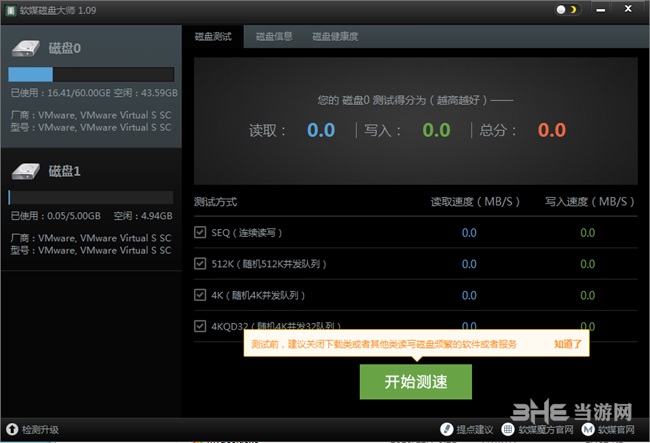Click the 读取速度（MB/S）column header
This screenshot has height=443, width=650.
click(475, 202)
